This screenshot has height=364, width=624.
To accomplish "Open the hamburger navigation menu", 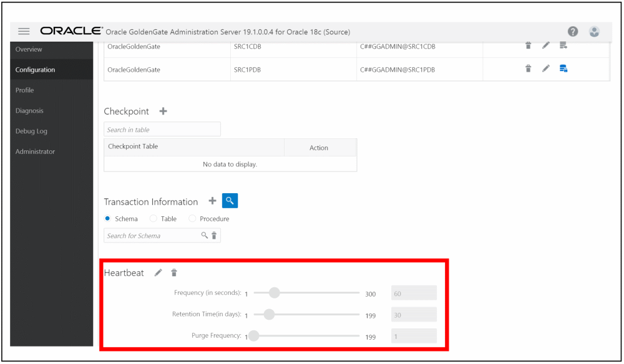I will pyautogui.click(x=24, y=31).
